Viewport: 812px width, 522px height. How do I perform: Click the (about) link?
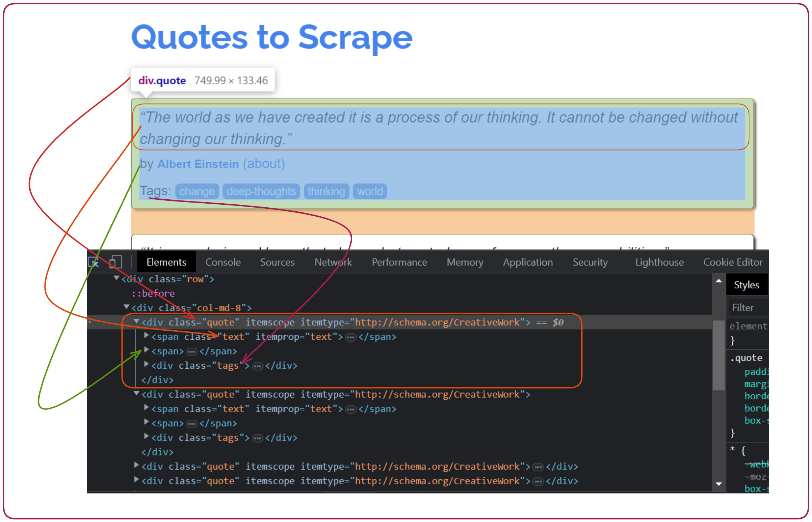[x=264, y=164]
